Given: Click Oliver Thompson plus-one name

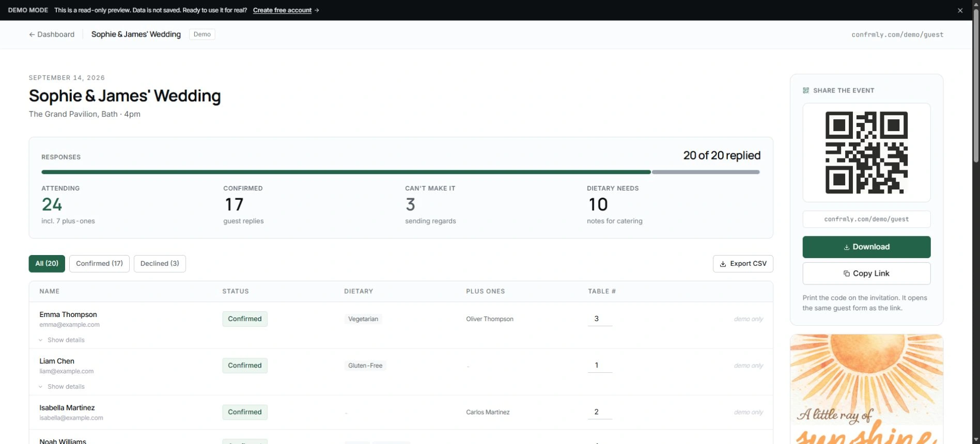Looking at the screenshot, I should [490, 319].
